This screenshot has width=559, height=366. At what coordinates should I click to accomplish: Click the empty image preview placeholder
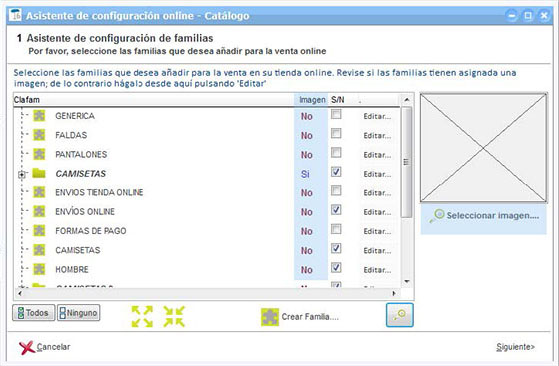483,148
